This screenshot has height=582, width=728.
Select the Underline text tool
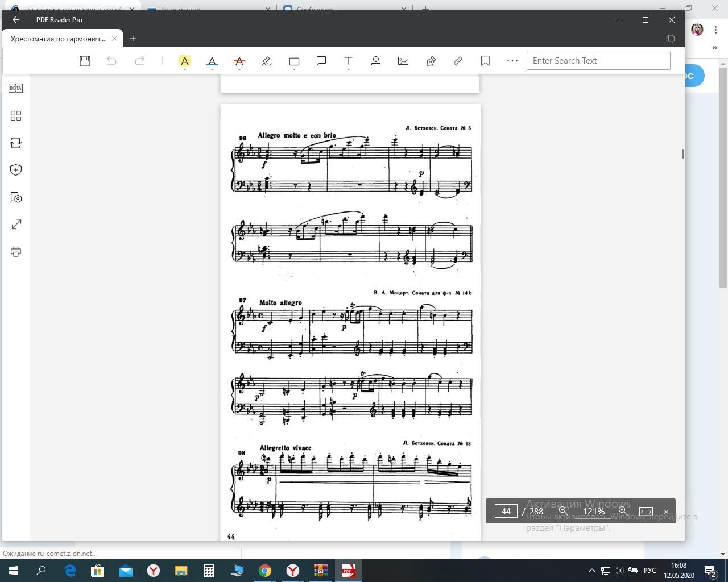coord(212,61)
